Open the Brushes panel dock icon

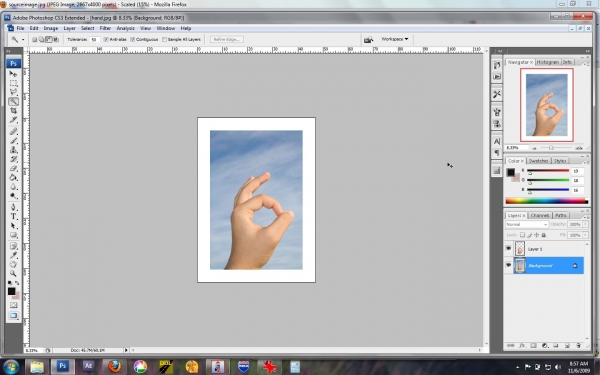[x=497, y=112]
